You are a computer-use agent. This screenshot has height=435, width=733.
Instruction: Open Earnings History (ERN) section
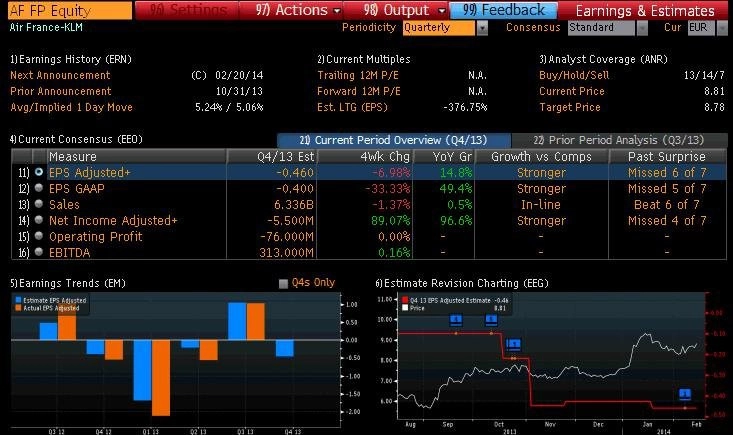point(71,59)
